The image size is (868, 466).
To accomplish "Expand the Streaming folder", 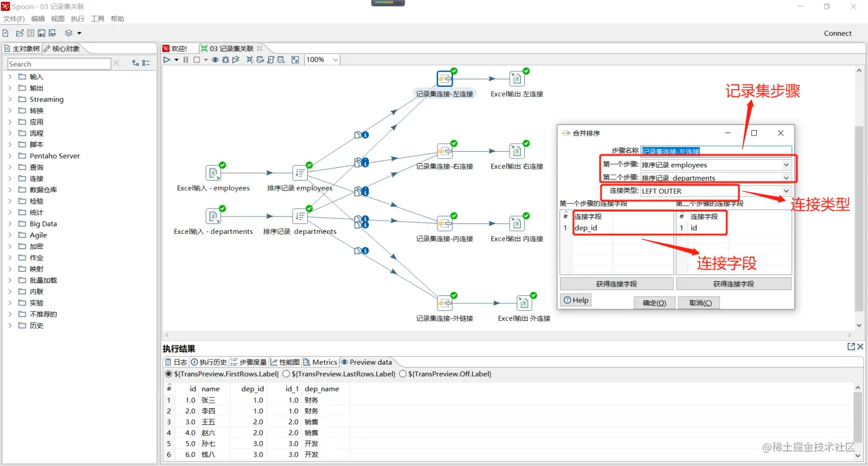I will tap(10, 100).
